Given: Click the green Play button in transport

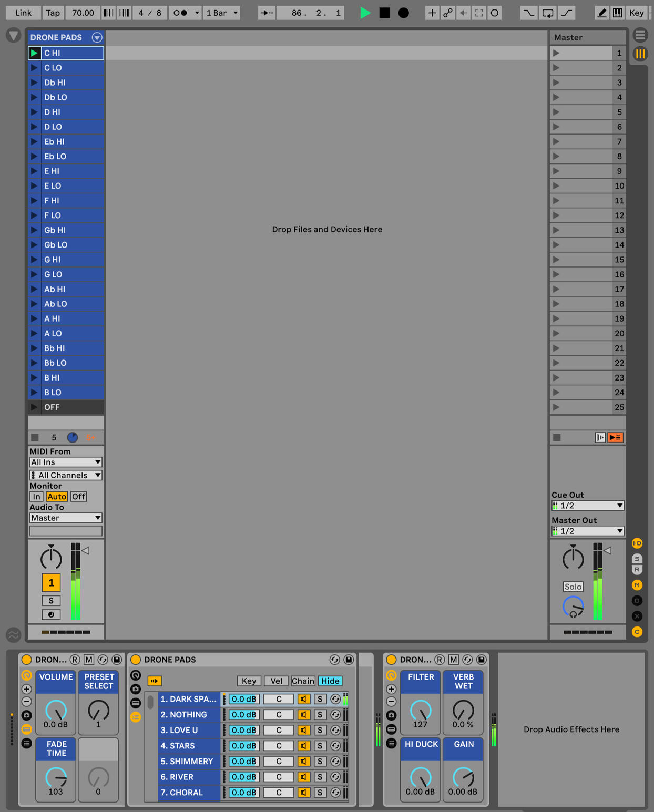Looking at the screenshot, I should pyautogui.click(x=365, y=13).
